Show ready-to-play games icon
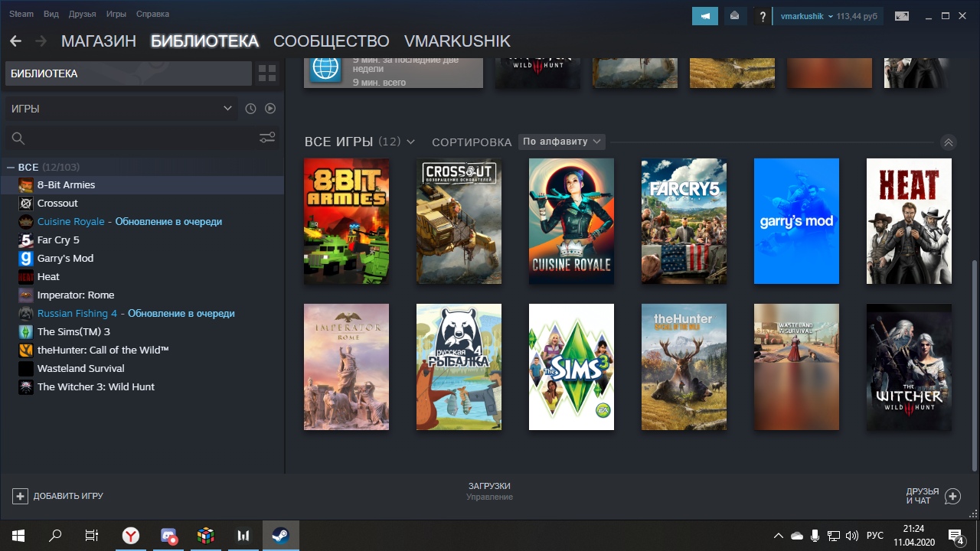The width and height of the screenshot is (980, 551). [270, 109]
